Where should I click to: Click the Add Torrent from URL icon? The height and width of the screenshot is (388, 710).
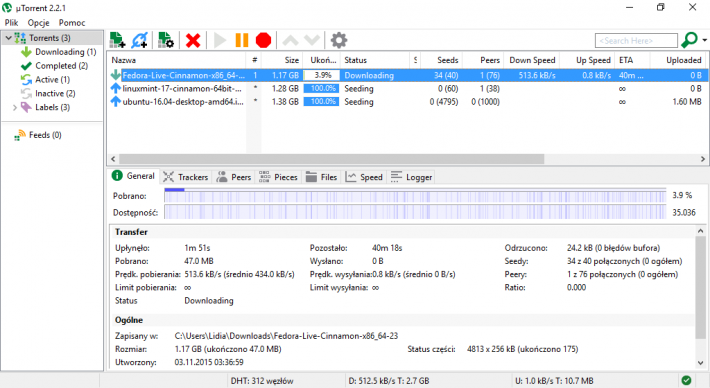[139, 40]
